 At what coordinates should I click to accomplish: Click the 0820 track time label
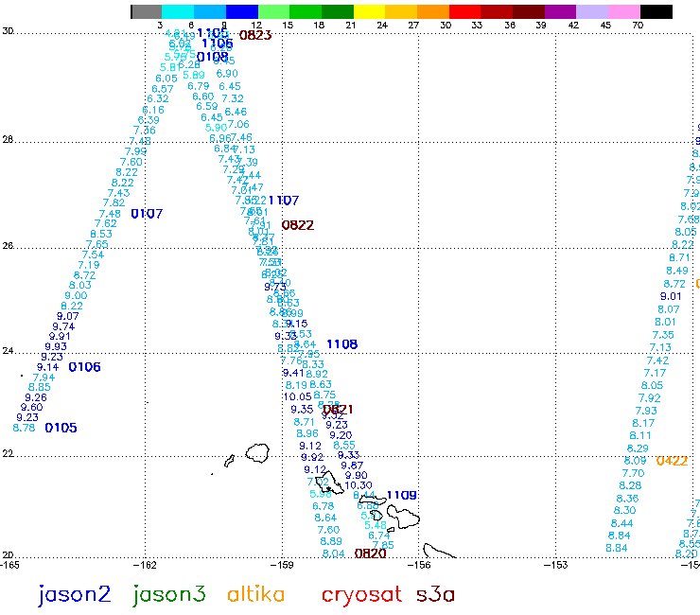click(x=370, y=553)
